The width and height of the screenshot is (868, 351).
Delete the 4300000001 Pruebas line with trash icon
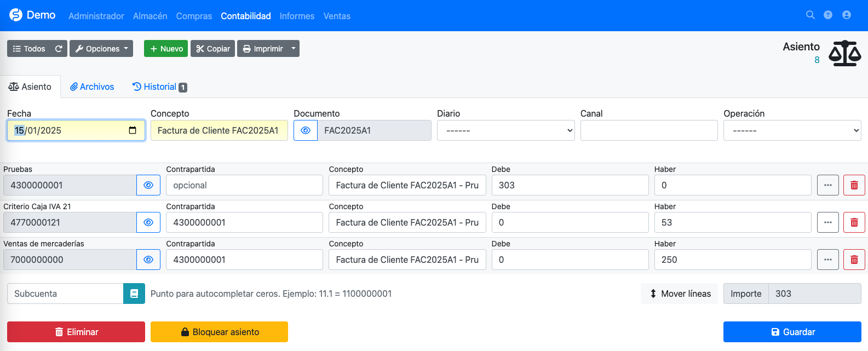(854, 185)
